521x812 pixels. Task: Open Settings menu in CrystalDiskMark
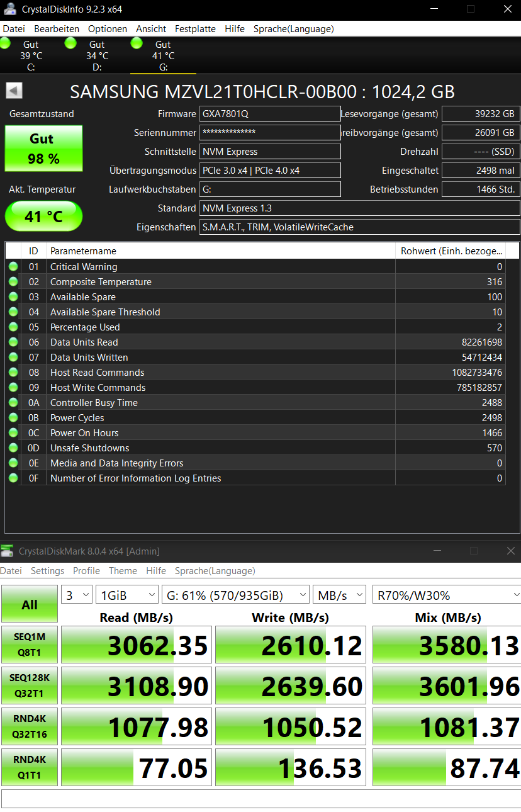coord(48,571)
